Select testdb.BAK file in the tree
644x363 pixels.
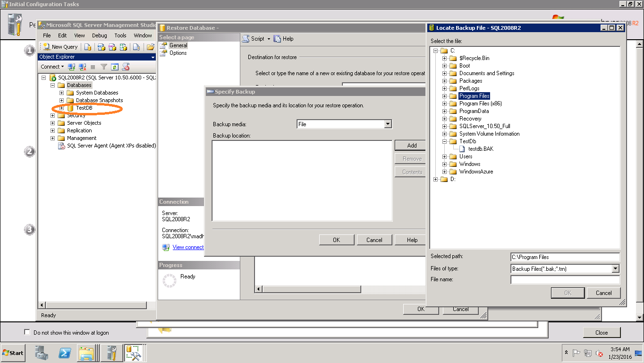tap(481, 149)
